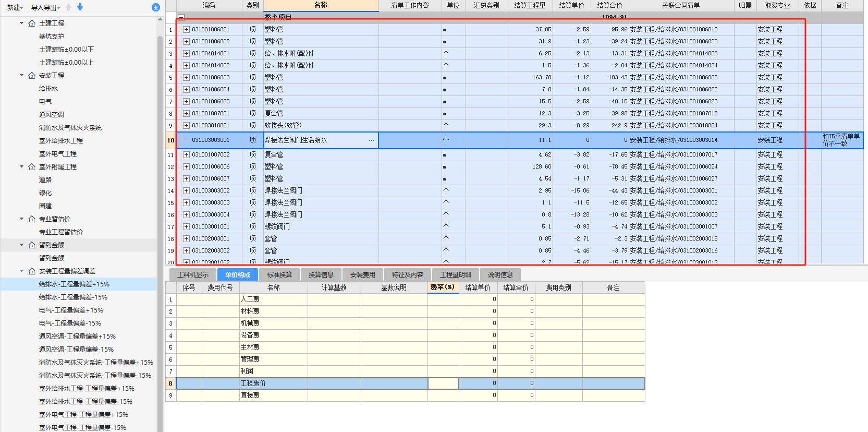Switch to the 工料机显示 tab
This screenshot has width=868, height=432.
pos(193,274)
